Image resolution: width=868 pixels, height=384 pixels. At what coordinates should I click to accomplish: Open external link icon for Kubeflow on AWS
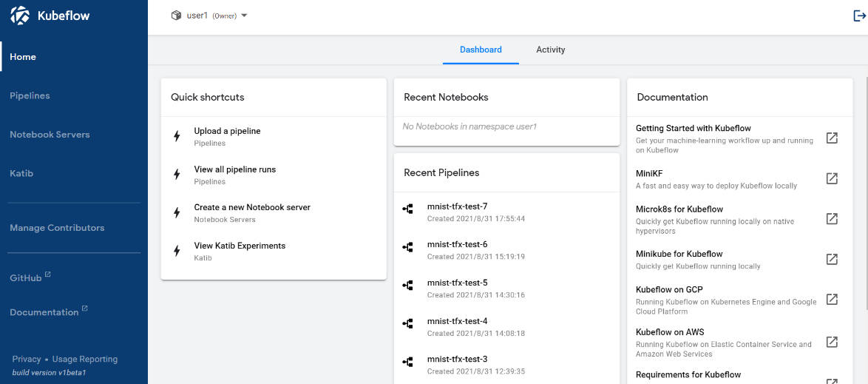click(x=832, y=342)
